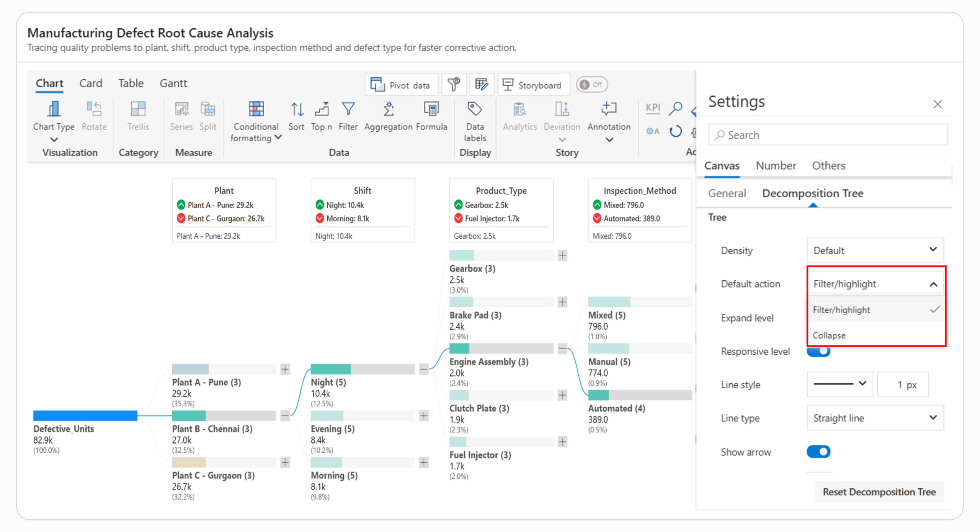The width and height of the screenshot is (980, 532).
Task: Open the Line type dropdown
Action: click(875, 418)
